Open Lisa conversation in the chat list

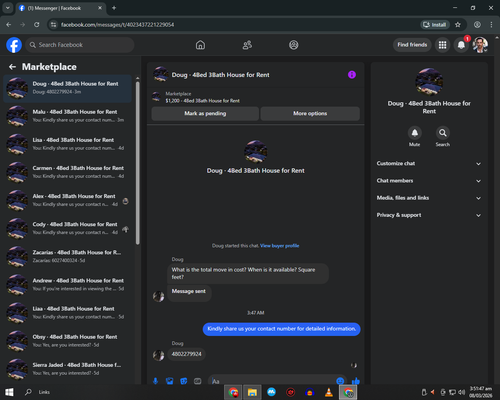coord(67,144)
